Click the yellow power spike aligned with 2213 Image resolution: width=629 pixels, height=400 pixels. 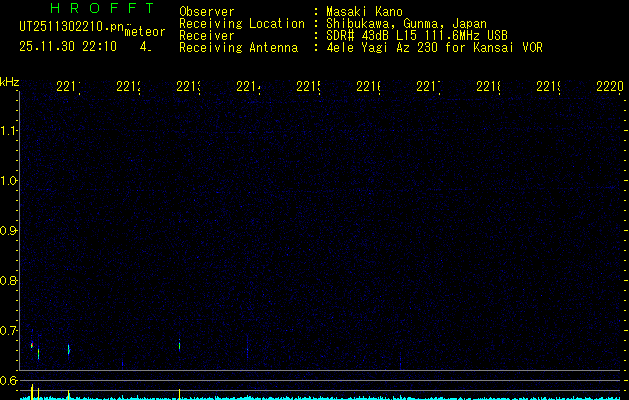(179, 394)
